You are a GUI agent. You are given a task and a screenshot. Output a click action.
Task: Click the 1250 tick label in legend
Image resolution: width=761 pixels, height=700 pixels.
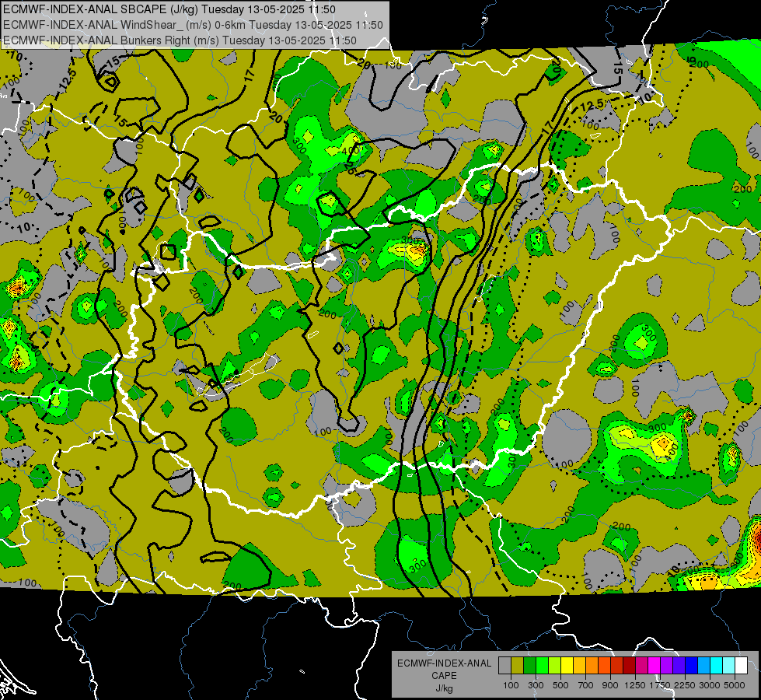pyautogui.click(x=635, y=685)
